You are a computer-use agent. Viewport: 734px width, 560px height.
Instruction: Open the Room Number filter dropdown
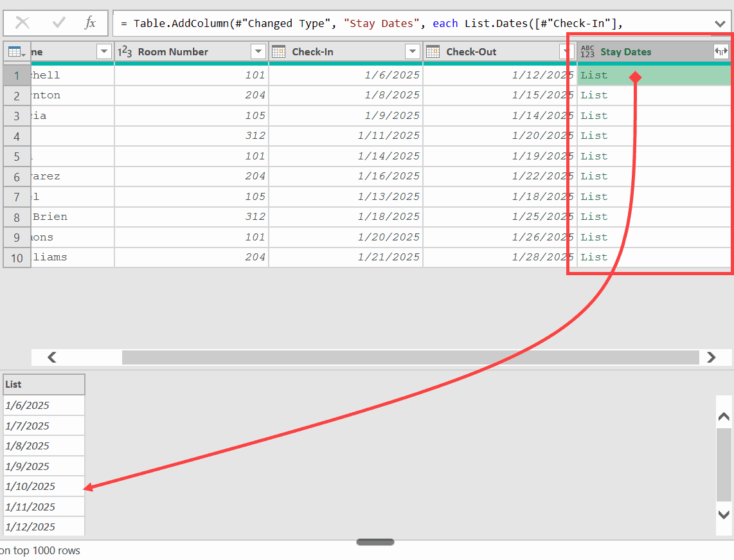258,52
